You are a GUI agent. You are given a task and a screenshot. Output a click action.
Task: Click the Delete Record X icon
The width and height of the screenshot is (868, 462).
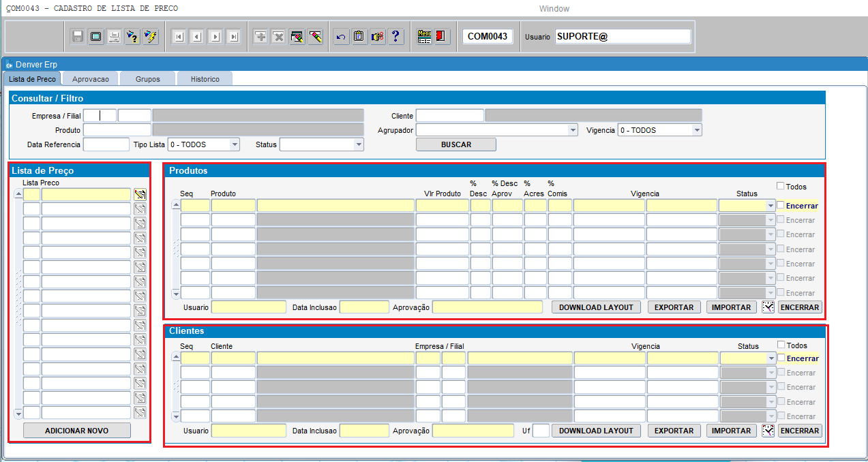point(279,37)
